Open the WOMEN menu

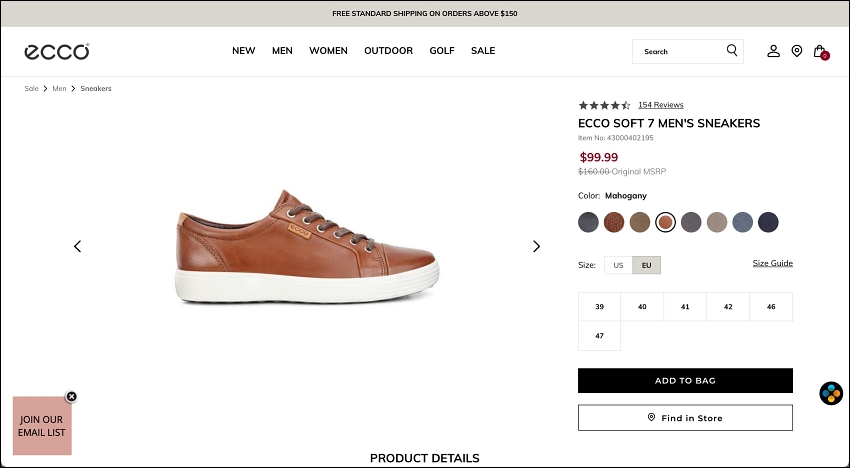coord(329,50)
